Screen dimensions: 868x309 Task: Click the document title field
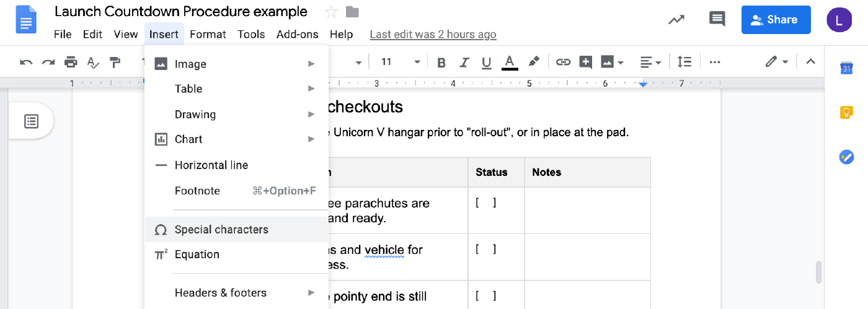tap(181, 12)
